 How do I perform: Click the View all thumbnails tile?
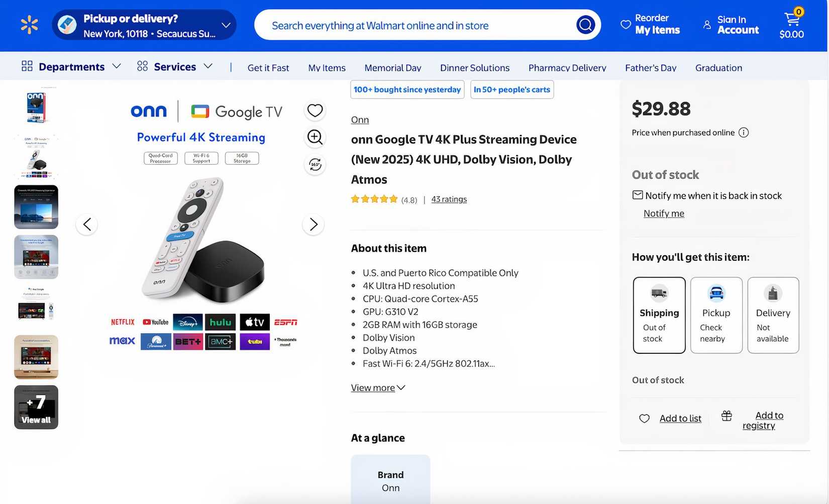tap(36, 408)
